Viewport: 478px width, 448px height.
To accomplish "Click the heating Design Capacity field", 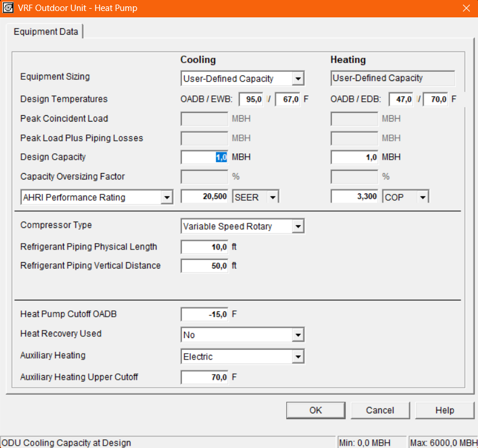I will pyautogui.click(x=355, y=157).
